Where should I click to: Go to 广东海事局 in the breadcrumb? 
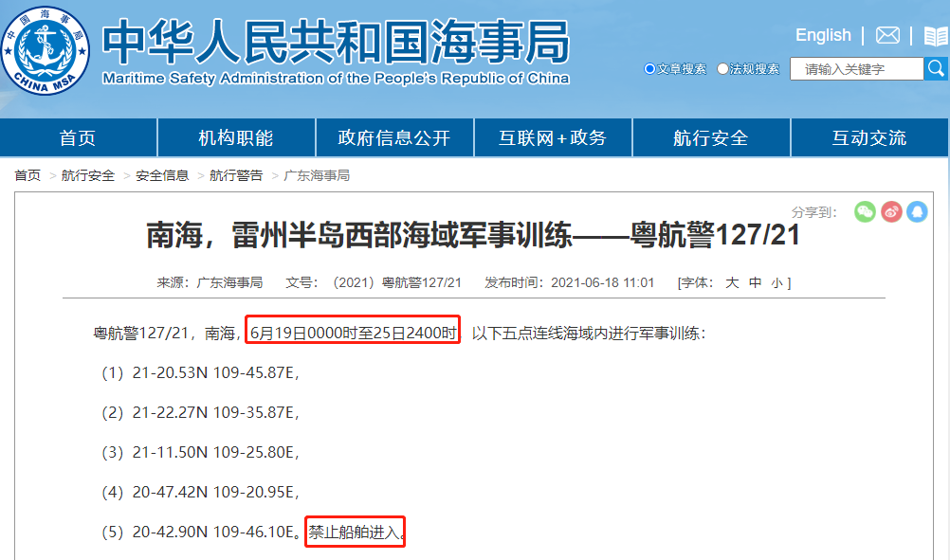point(317,175)
